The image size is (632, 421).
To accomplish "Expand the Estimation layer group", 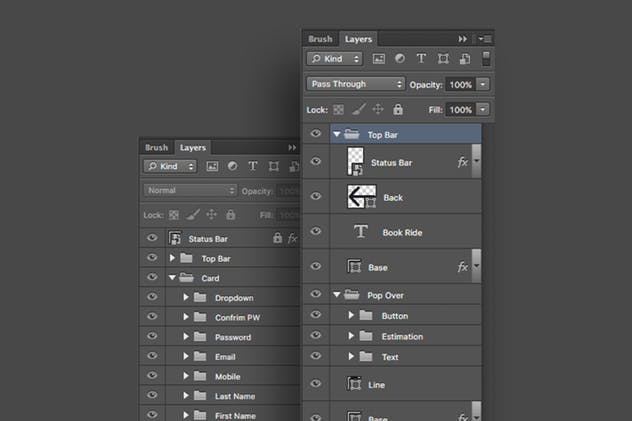I will click(351, 337).
